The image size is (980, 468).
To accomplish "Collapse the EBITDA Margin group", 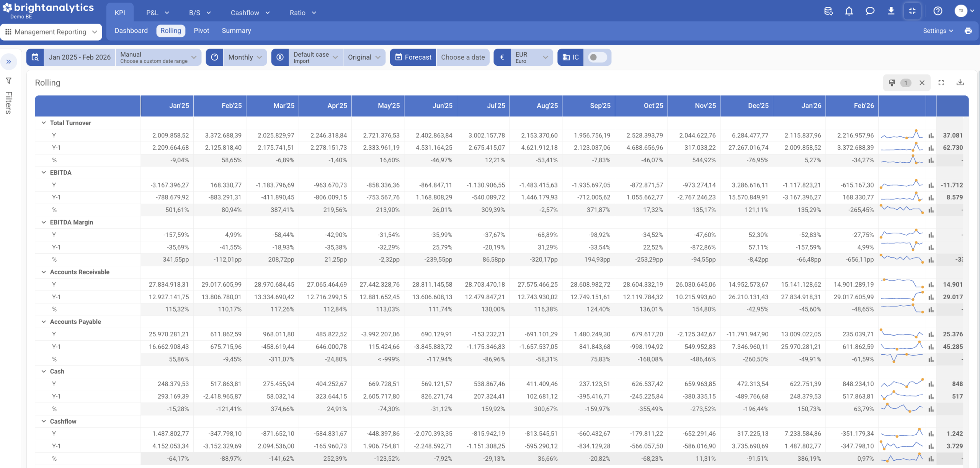I will point(43,222).
